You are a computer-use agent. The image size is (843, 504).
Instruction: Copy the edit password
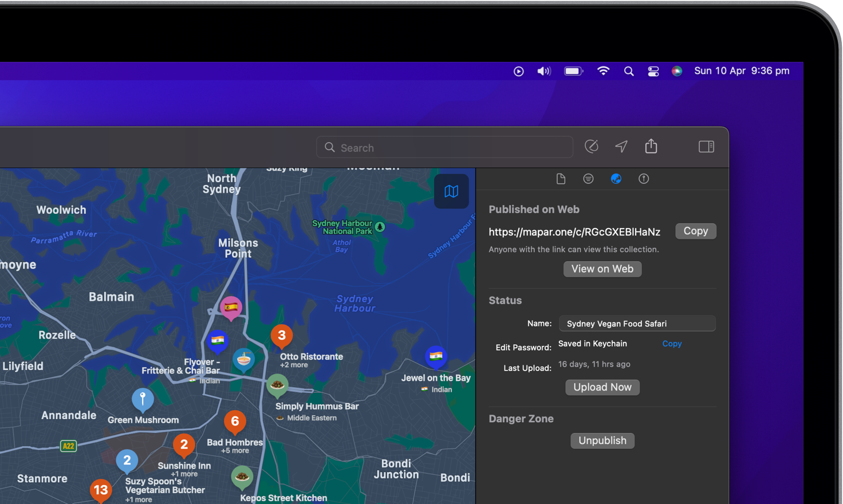point(672,344)
